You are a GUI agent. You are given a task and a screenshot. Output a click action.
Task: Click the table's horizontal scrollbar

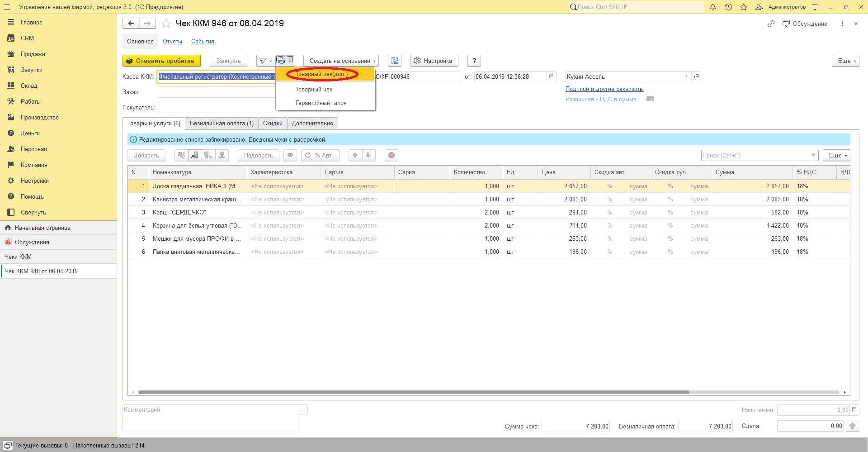[x=413, y=392]
